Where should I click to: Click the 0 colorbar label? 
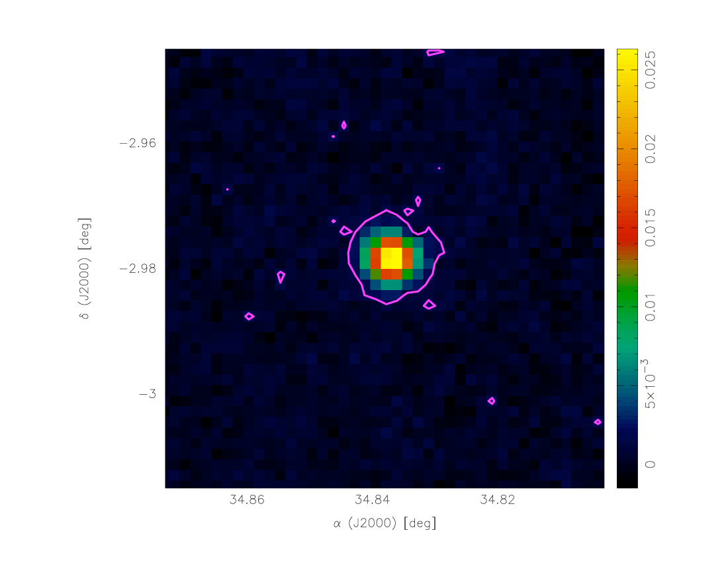(651, 464)
